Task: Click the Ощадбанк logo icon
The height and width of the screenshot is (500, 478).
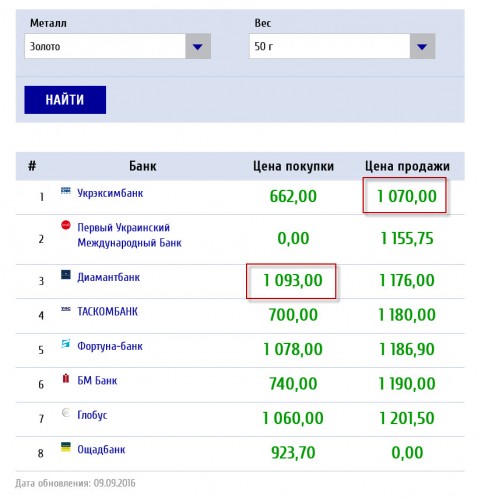Action: pos(66,447)
